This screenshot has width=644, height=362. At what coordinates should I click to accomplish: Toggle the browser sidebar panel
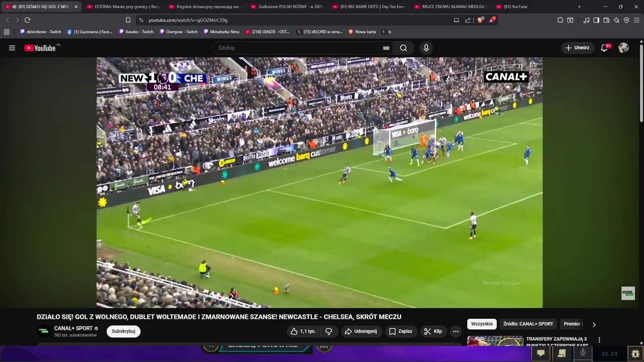click(x=596, y=20)
